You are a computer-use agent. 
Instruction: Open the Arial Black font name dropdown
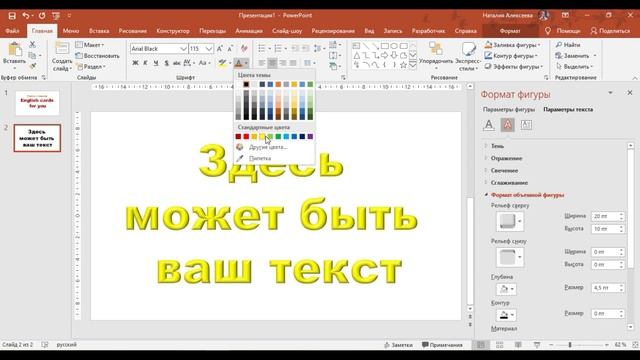click(x=183, y=49)
